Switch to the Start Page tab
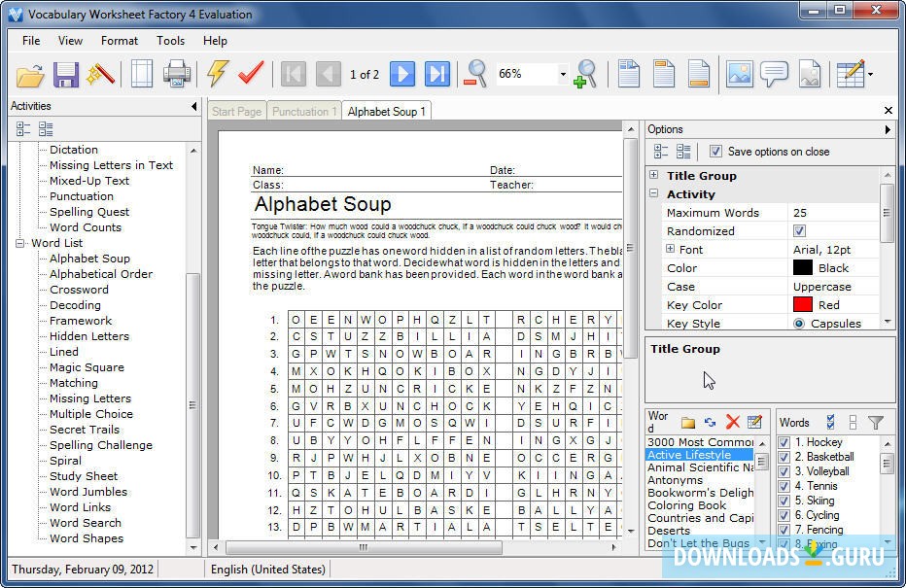Screen dimensions: 906x588 pos(237,112)
